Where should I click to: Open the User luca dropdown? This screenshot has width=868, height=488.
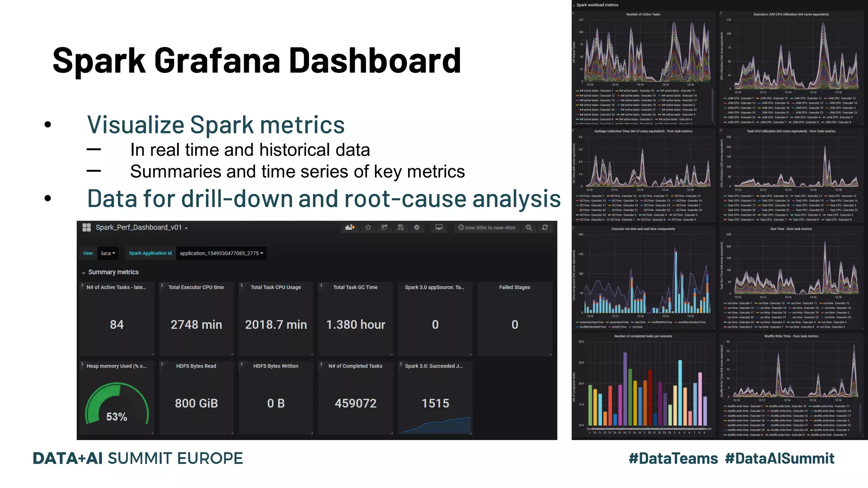[108, 253]
